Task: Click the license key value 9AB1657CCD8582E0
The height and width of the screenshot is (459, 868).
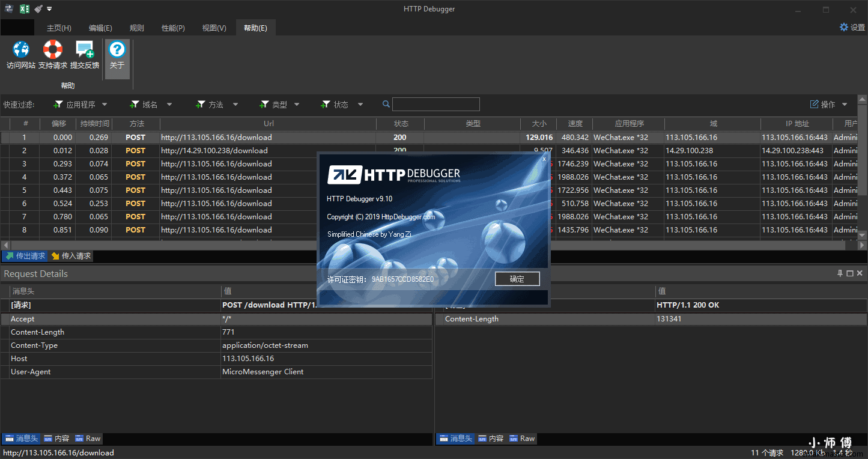Action: [x=402, y=279]
